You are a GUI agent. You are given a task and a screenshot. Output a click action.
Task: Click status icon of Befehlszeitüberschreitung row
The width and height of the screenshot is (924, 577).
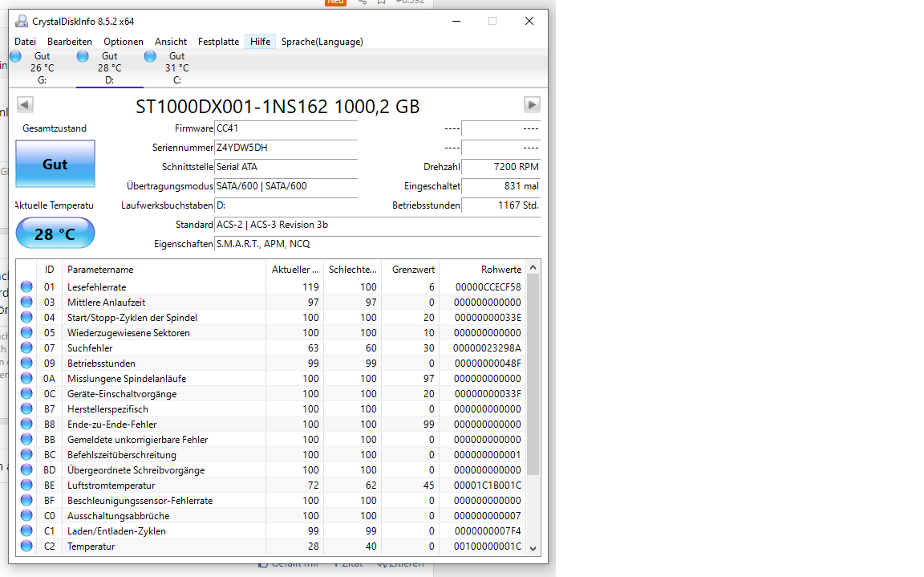(x=26, y=455)
